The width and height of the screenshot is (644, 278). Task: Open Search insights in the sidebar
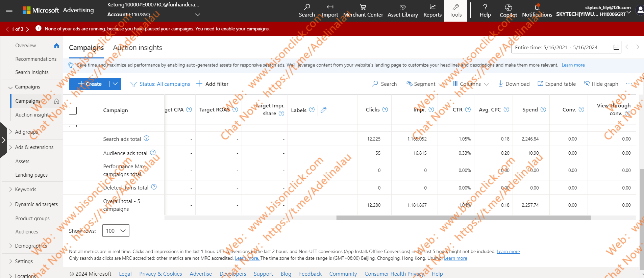32,72
